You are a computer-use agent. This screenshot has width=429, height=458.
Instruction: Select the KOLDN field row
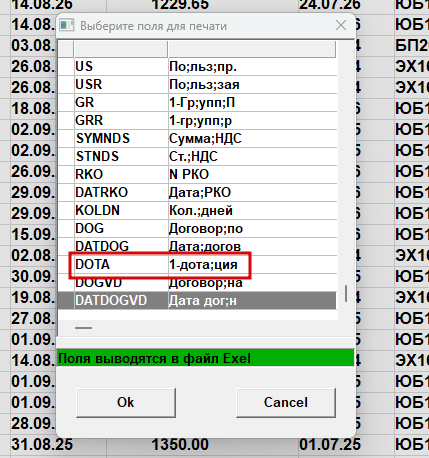pyautogui.click(x=197, y=211)
